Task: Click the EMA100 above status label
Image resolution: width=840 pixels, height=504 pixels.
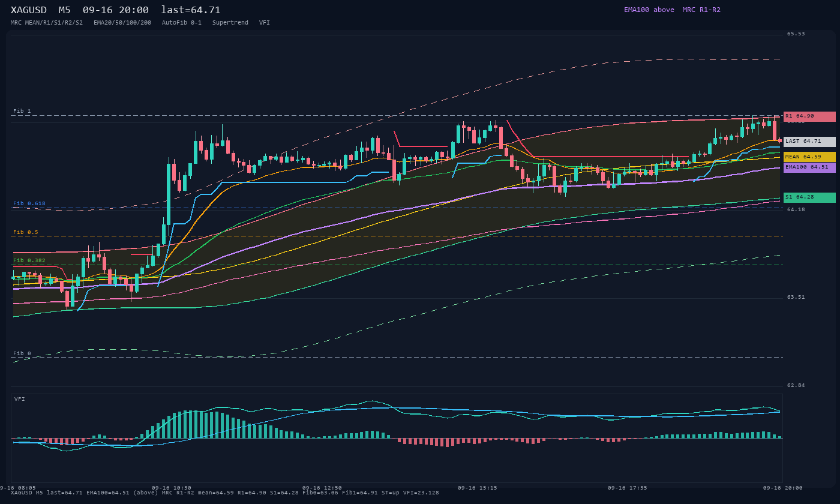Action: (649, 10)
